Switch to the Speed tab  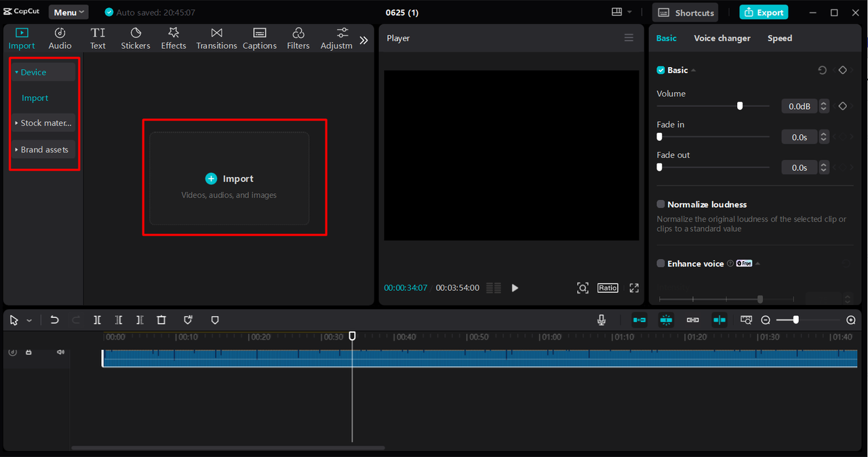pos(779,39)
